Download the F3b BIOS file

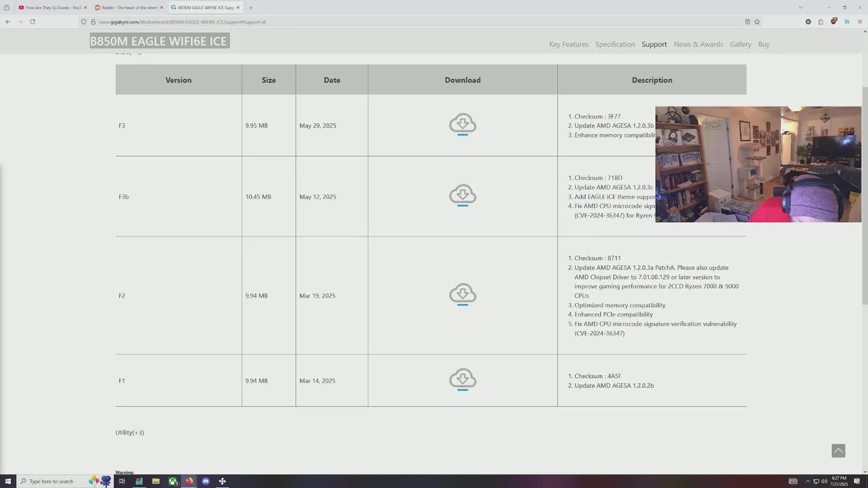point(462,196)
